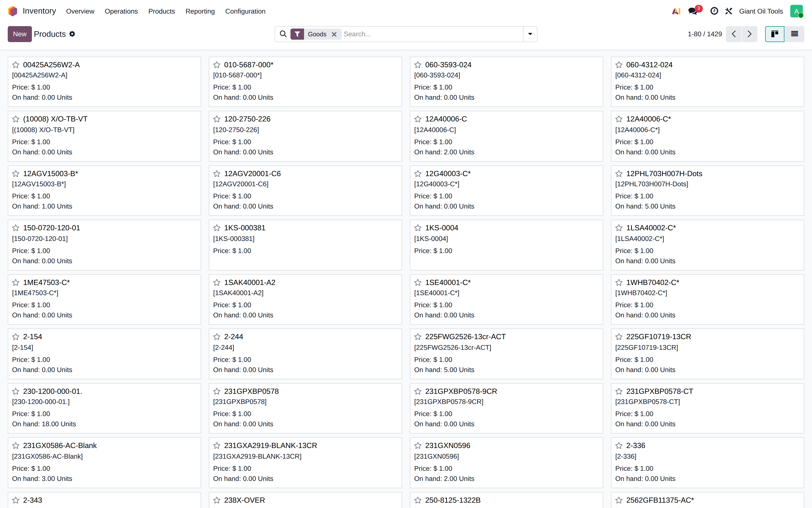Star product 238X-OVER
The height and width of the screenshot is (508, 812).
[x=217, y=500]
